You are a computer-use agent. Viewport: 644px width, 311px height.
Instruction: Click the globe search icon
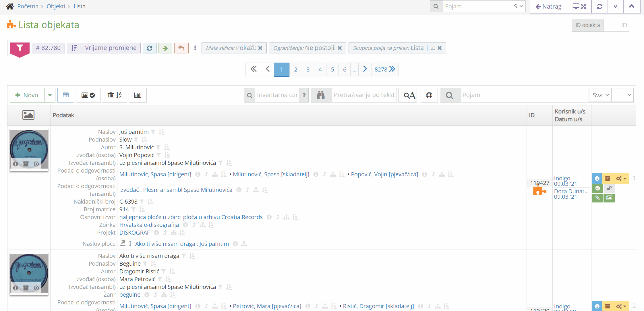point(429,95)
